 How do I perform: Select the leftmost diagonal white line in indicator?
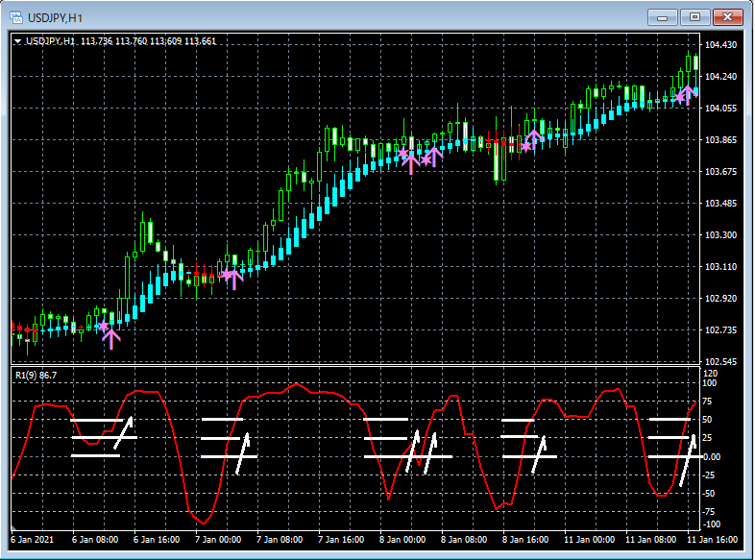tap(123, 433)
